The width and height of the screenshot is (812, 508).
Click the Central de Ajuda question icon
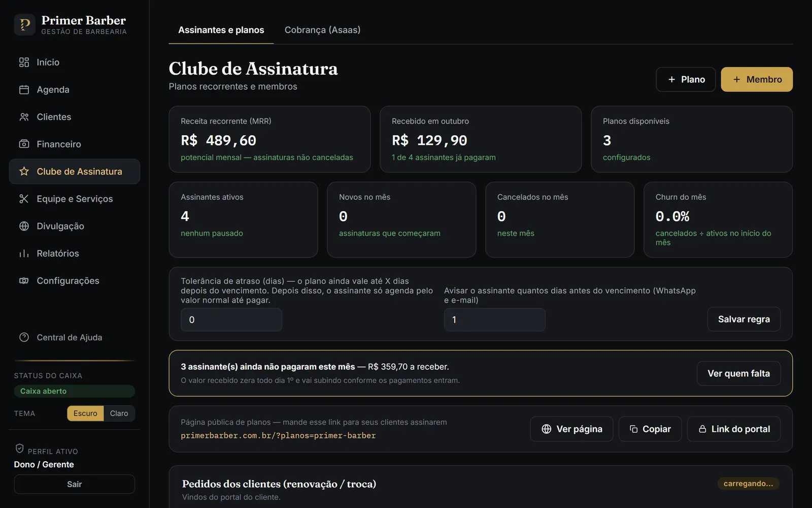24,337
